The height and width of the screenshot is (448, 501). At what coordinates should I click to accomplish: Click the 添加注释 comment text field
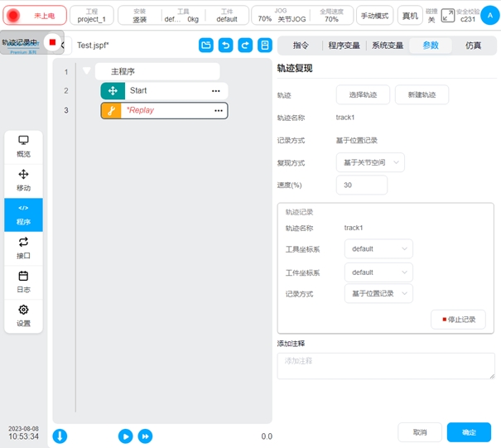(x=386, y=365)
